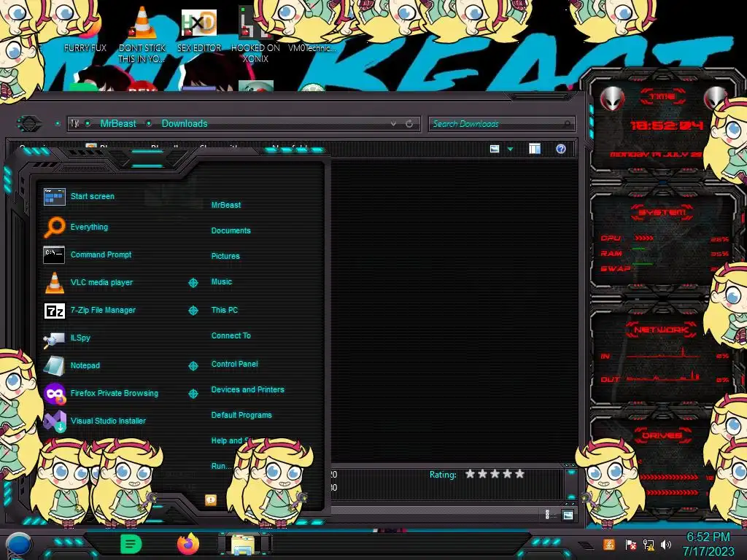This screenshot has width=747, height=560.
Task: Expand Firefox Private Browsing jump list arrow
Action: pos(193,394)
